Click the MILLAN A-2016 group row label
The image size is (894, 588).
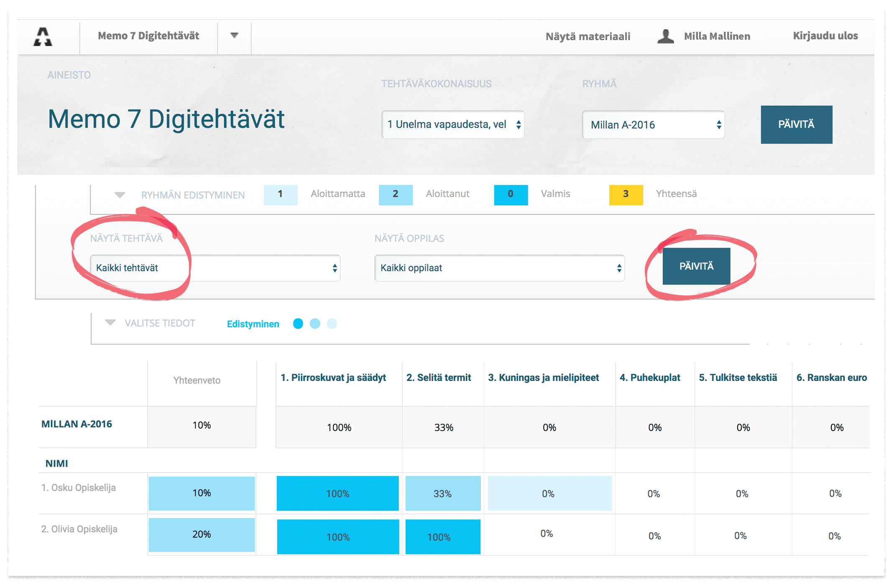(x=77, y=424)
